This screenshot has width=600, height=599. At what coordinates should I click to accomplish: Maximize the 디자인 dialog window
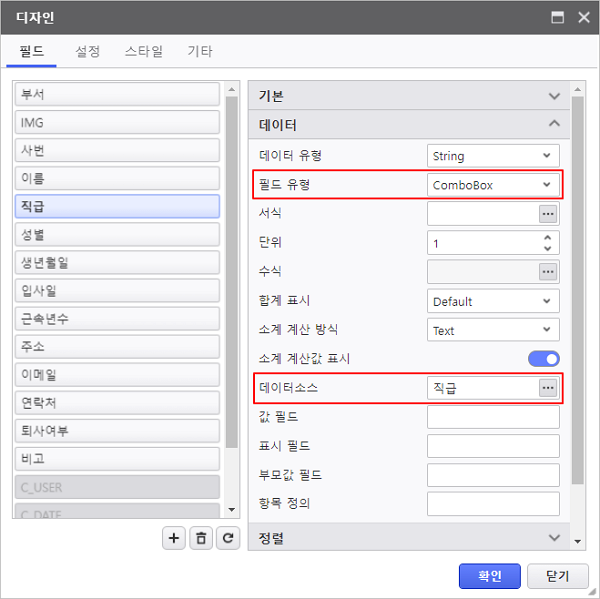(557, 17)
